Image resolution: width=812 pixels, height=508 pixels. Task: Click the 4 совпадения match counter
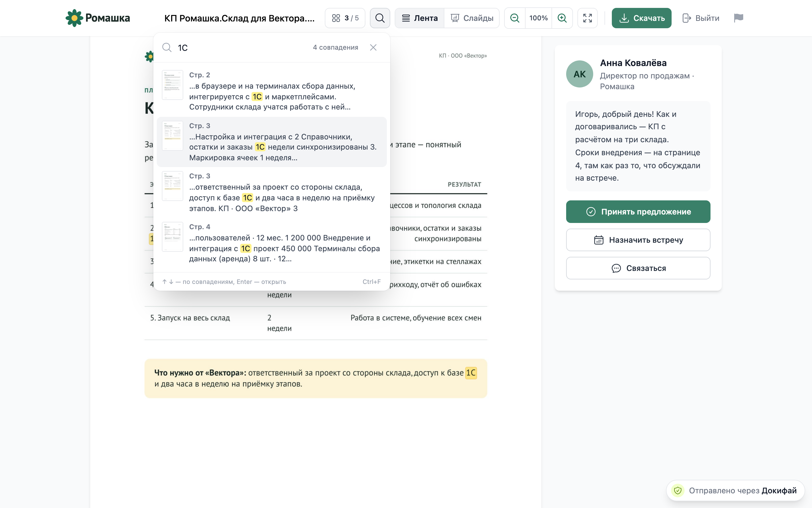coord(336,48)
